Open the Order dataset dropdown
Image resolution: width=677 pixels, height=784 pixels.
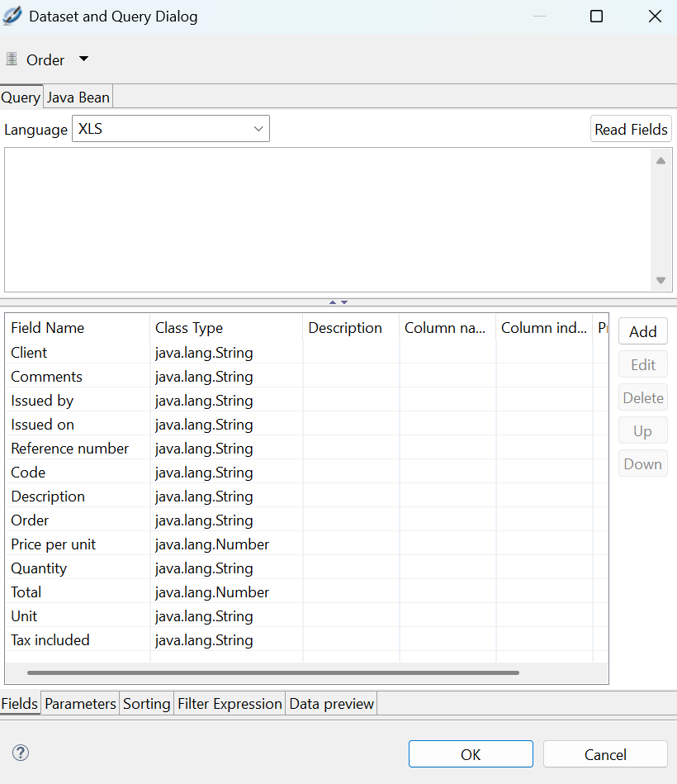click(83, 59)
